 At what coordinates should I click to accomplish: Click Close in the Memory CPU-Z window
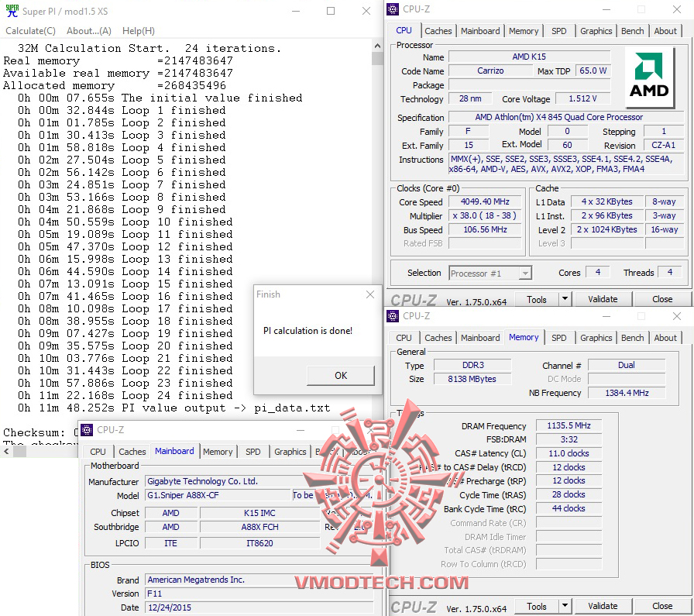662,606
